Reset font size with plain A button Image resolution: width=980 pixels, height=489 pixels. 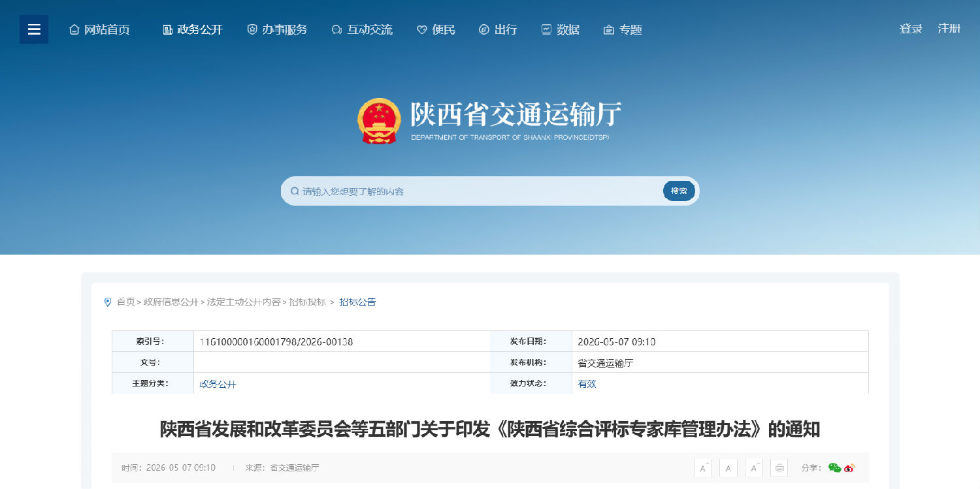pyautogui.click(x=728, y=467)
